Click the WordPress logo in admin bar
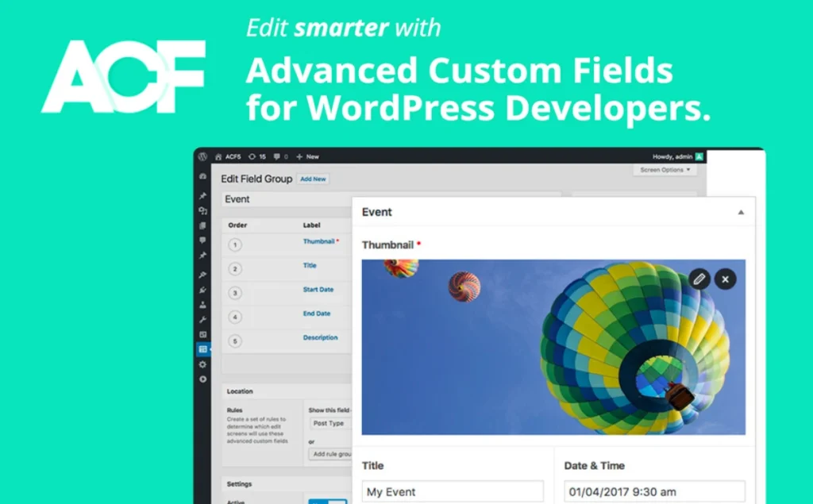Viewport: 813px width, 504px height. tap(202, 156)
